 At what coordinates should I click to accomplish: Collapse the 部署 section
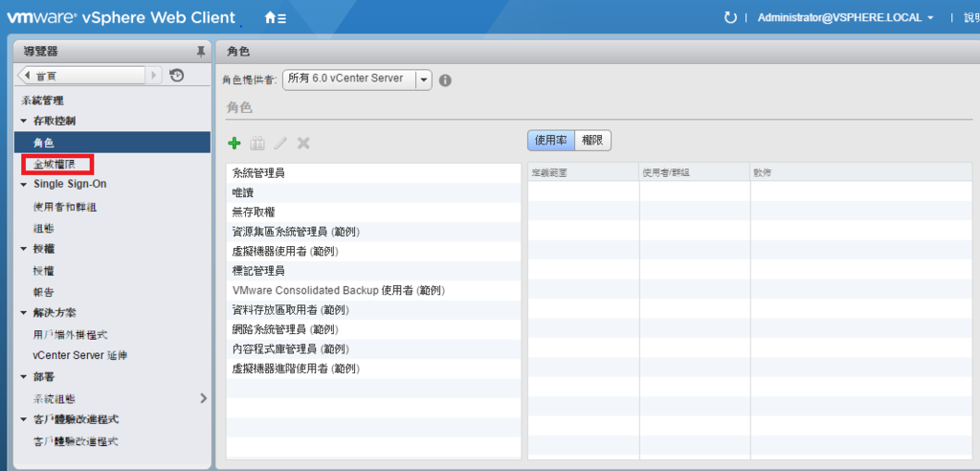[24, 377]
